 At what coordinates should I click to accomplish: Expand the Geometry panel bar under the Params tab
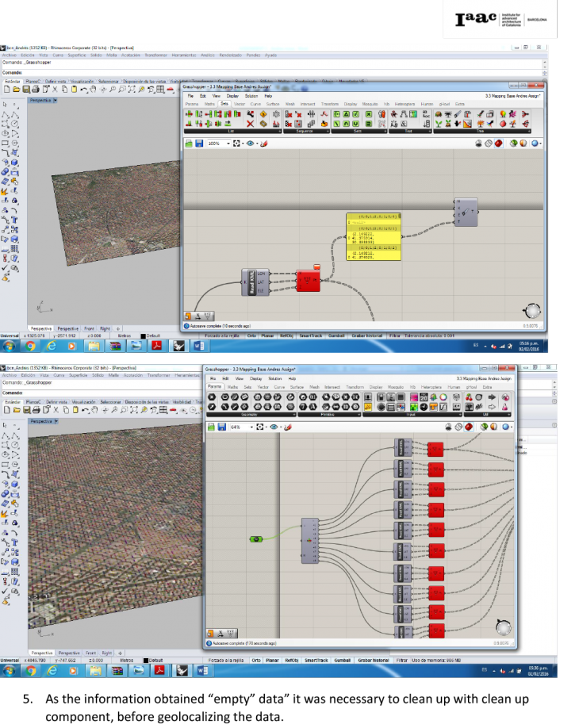[251, 415]
